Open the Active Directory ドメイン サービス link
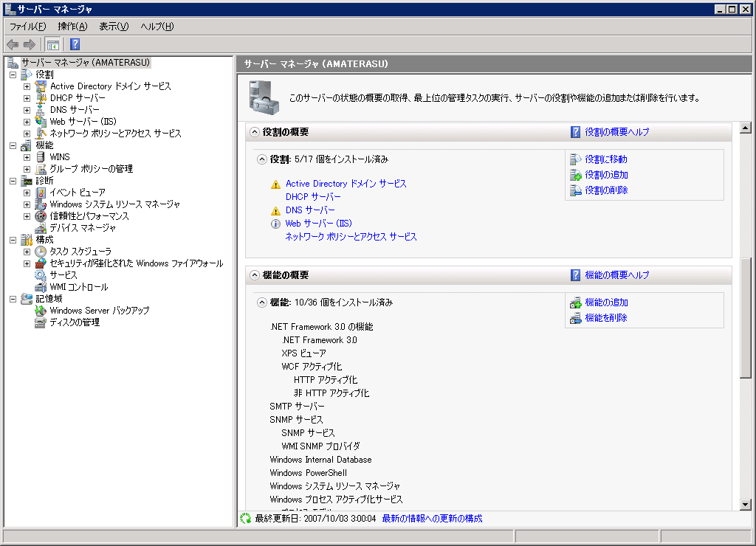The image size is (756, 546). click(346, 184)
